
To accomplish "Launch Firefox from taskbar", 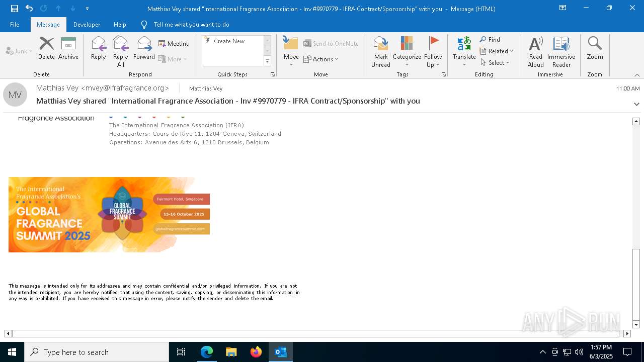I will (256, 352).
